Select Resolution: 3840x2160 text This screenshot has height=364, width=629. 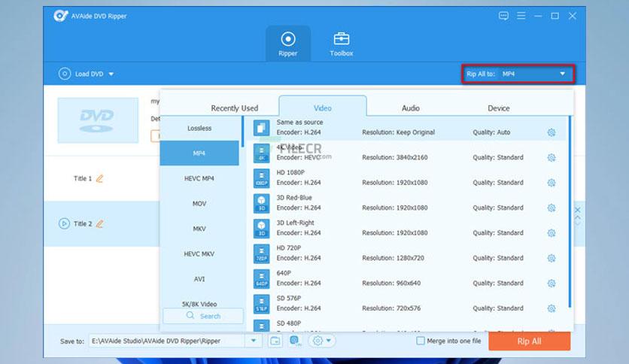[395, 157]
